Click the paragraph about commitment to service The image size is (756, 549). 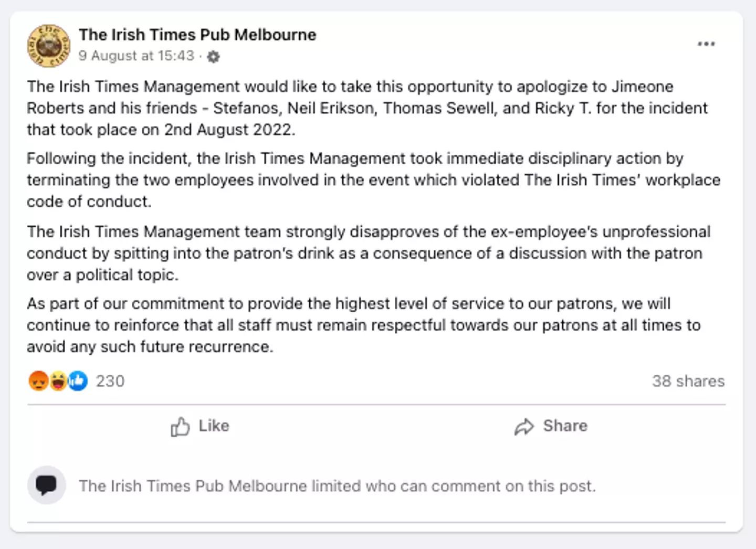[x=363, y=325]
